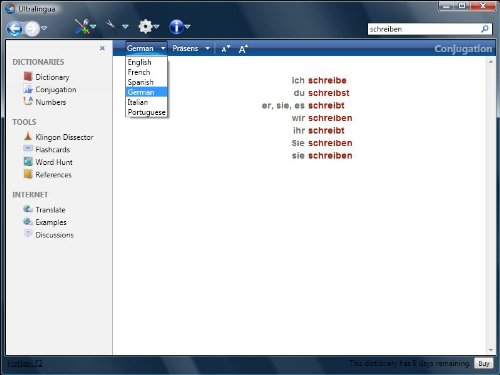Choose Portuguese from language list
The image size is (500, 375).
pos(146,112)
